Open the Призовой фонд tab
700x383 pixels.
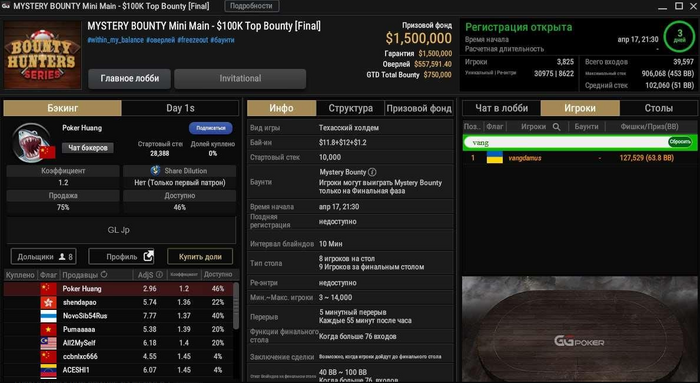tap(419, 108)
